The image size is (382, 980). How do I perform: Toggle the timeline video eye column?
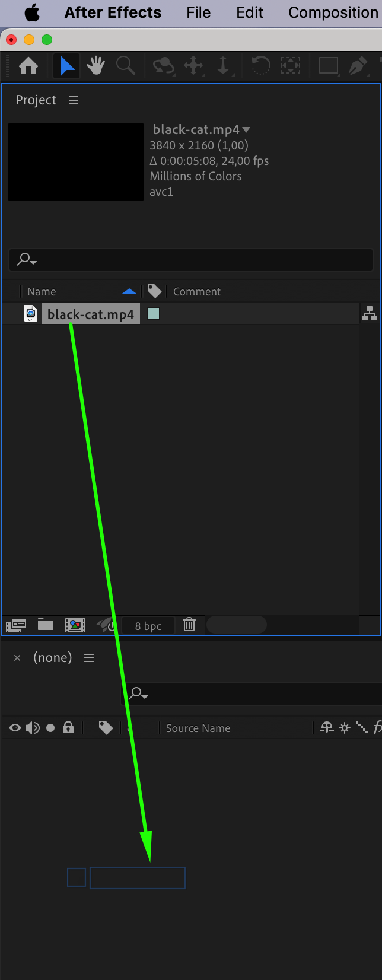coord(15,728)
